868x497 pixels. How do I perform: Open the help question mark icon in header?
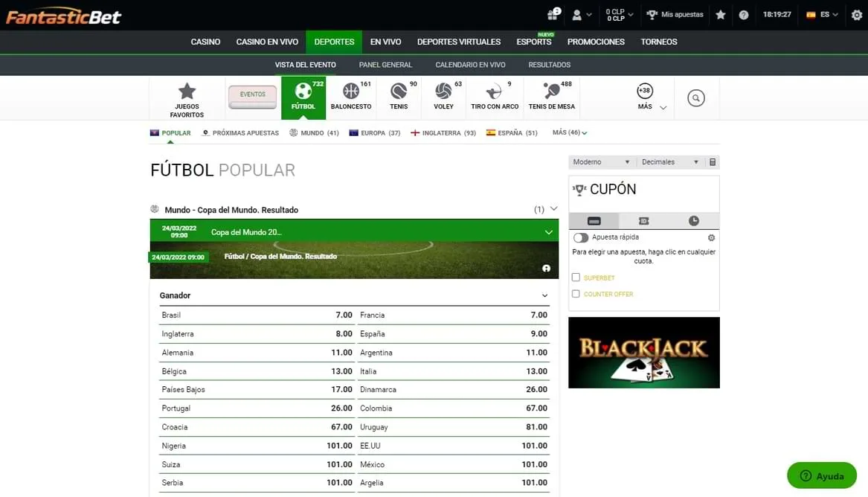[744, 15]
